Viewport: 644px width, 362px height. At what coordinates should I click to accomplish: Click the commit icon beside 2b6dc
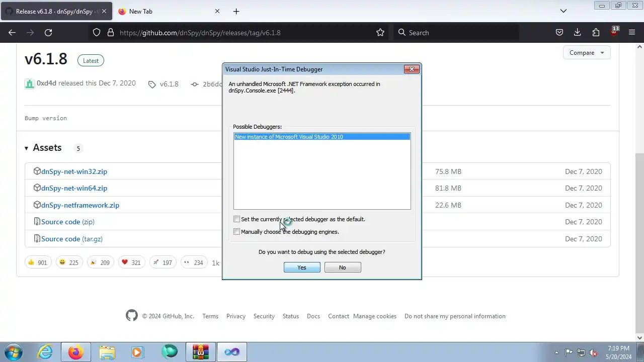pos(195,84)
